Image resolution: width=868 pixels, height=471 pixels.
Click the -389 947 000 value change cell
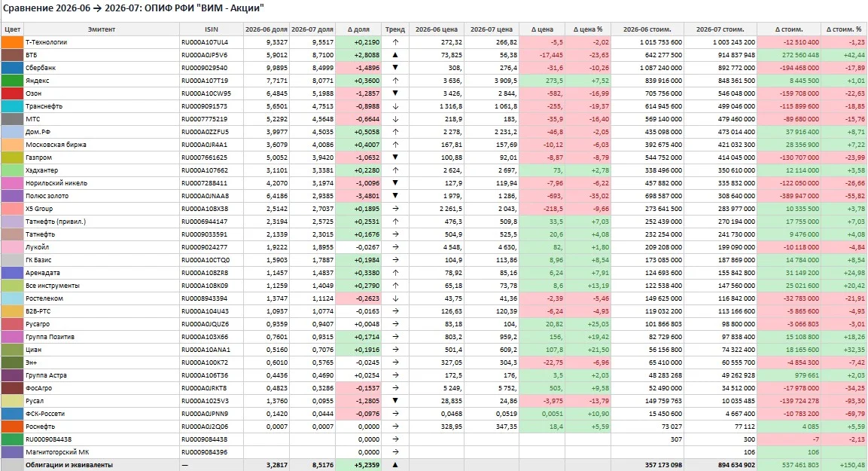point(789,196)
